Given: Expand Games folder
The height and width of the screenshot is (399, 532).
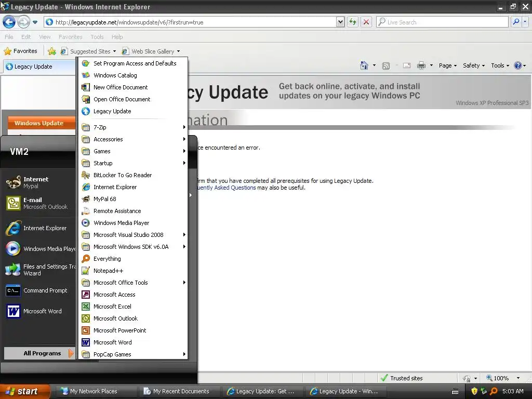Looking at the screenshot, I should (133, 151).
